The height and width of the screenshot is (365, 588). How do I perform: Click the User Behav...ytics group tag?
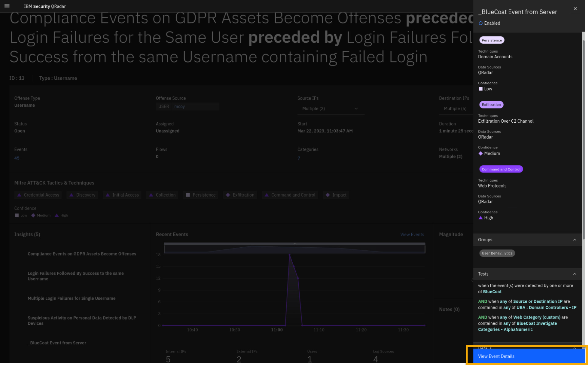497,253
